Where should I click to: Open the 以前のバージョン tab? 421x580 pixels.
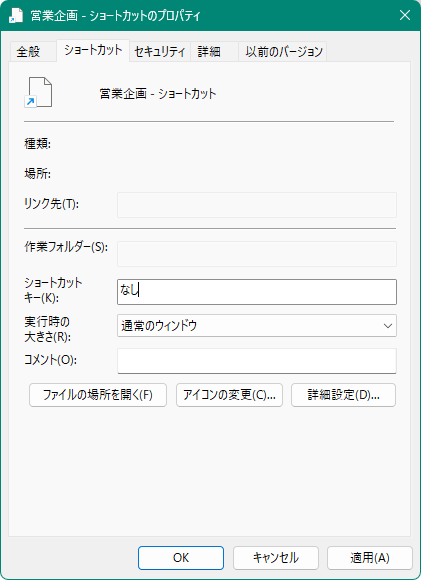[283, 51]
